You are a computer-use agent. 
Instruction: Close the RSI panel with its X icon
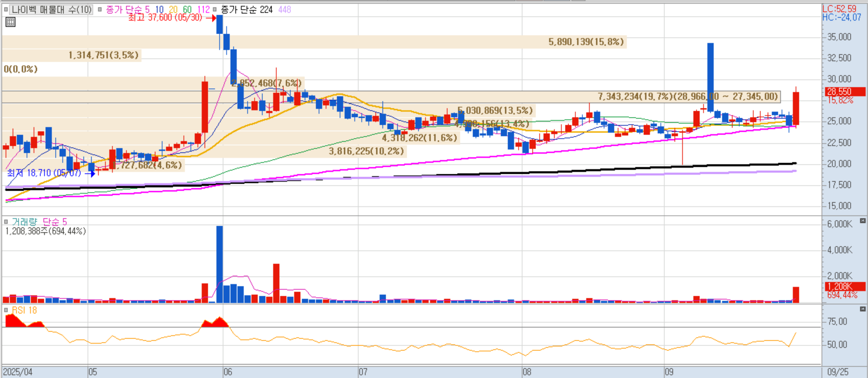[862, 309]
